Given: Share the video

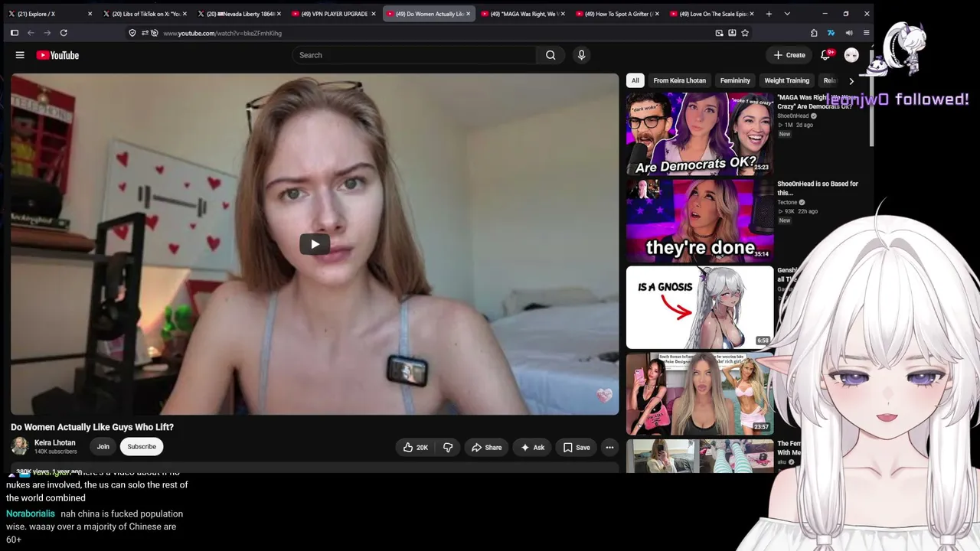Looking at the screenshot, I should [x=487, y=448].
